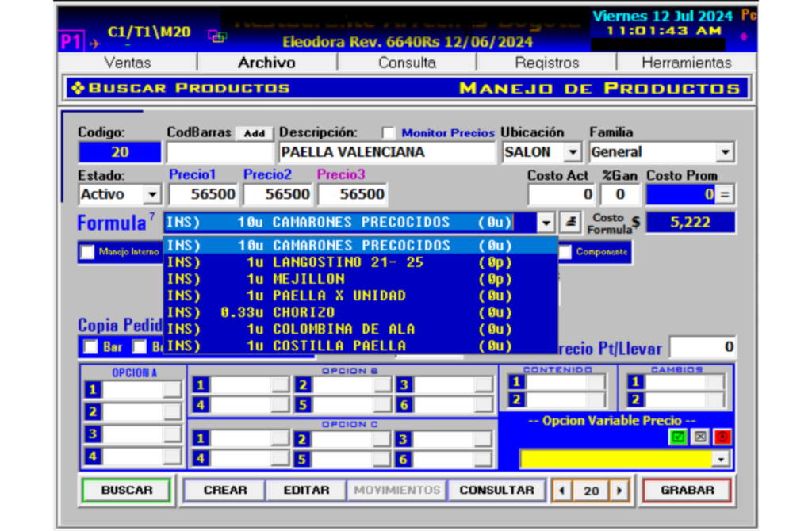Image resolution: width=812 pixels, height=531 pixels.
Task: Click the overlapping windows icon in the header
Action: [x=217, y=36]
